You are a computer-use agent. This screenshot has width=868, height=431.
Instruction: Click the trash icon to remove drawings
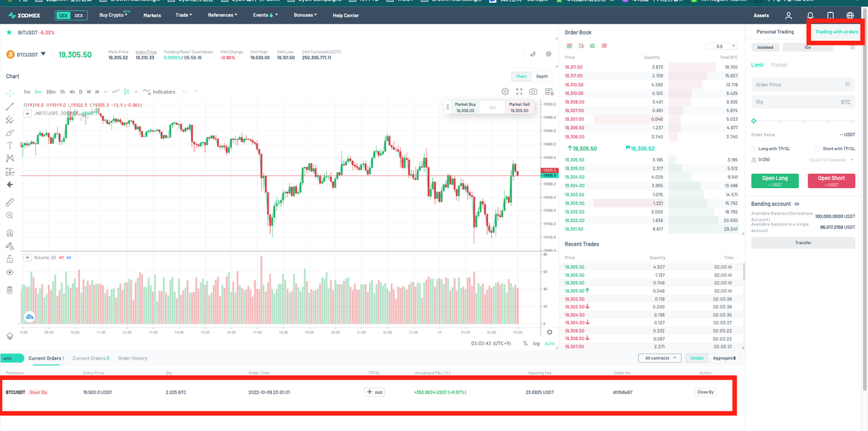pos(8,290)
